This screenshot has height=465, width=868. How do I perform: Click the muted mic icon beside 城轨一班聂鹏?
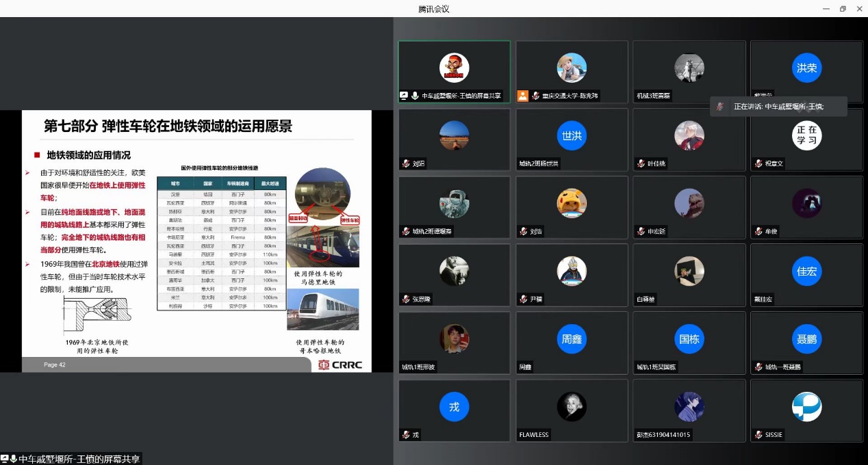tap(758, 367)
